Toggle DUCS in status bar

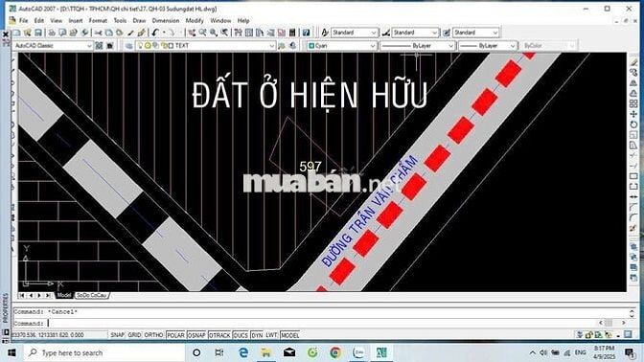coord(241,335)
